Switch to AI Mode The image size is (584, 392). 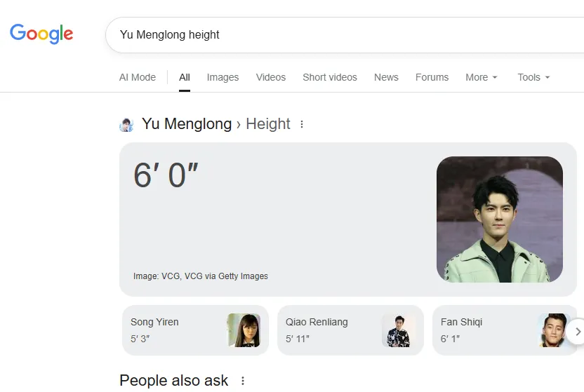[x=138, y=77]
